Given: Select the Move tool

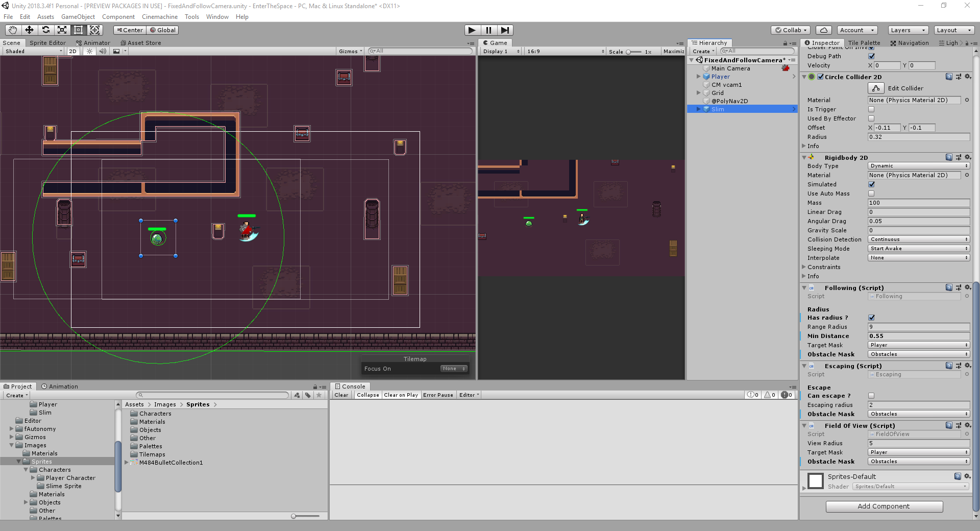Looking at the screenshot, I should 29,30.
